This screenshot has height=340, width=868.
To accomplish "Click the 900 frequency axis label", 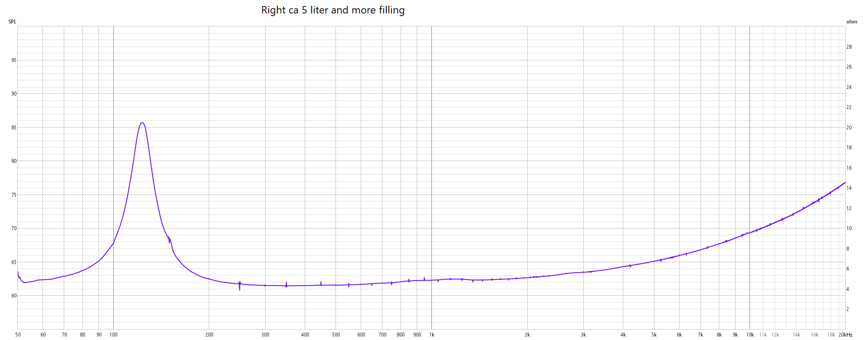I will 417,335.
